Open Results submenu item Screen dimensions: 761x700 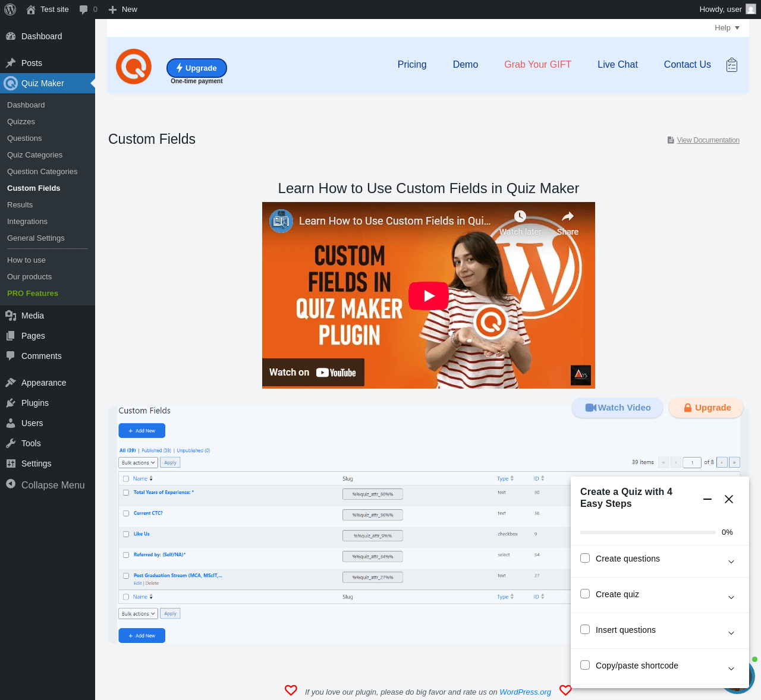coord(48,205)
